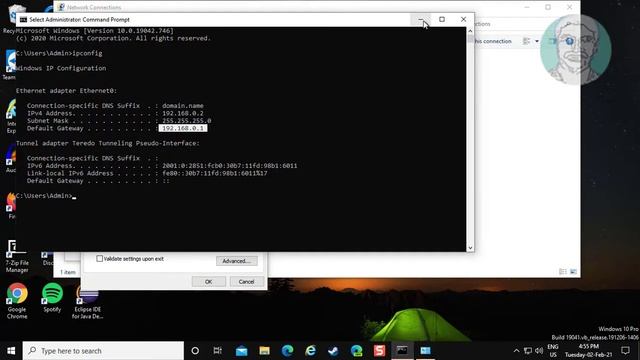Image resolution: width=640 pixels, height=360 pixels.
Task: Open Cortana circle icon on taskbar
Action: [x=195, y=351]
